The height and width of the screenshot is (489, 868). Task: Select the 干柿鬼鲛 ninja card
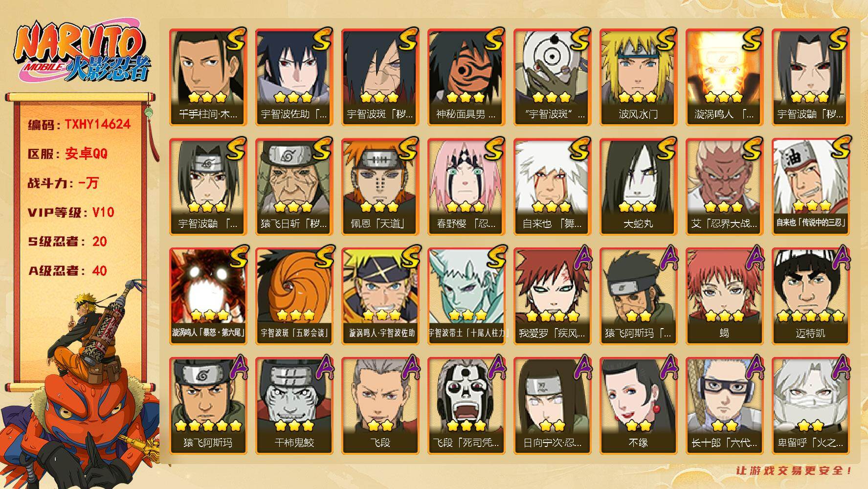click(x=293, y=405)
